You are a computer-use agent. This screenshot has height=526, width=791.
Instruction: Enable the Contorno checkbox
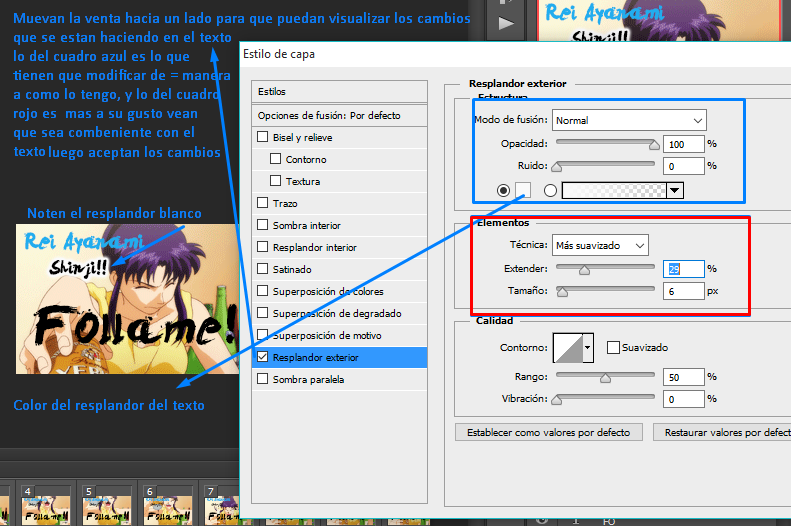(x=275, y=159)
